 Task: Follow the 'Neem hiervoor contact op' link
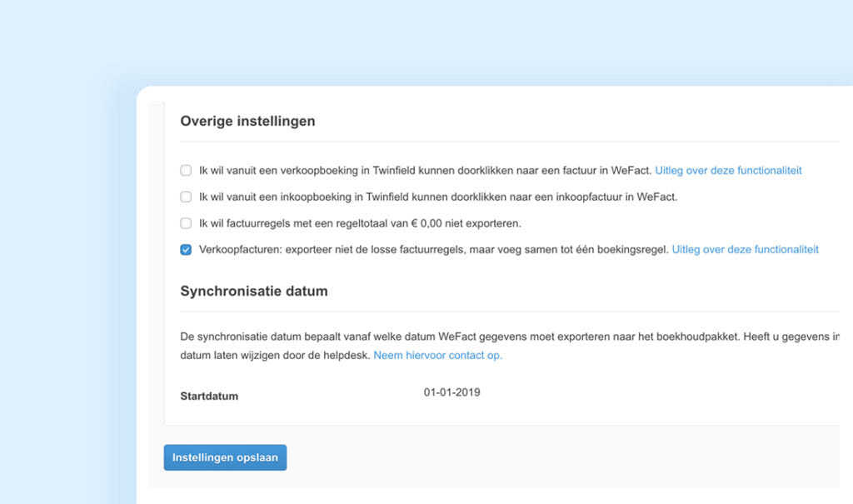click(437, 355)
